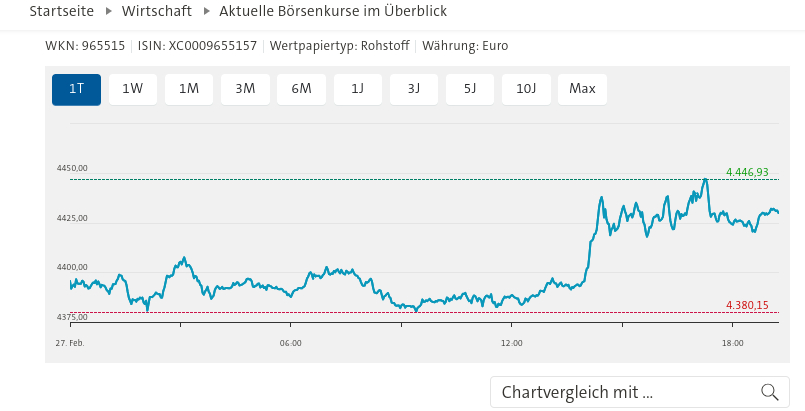Select the 1T time range

pos(77,89)
